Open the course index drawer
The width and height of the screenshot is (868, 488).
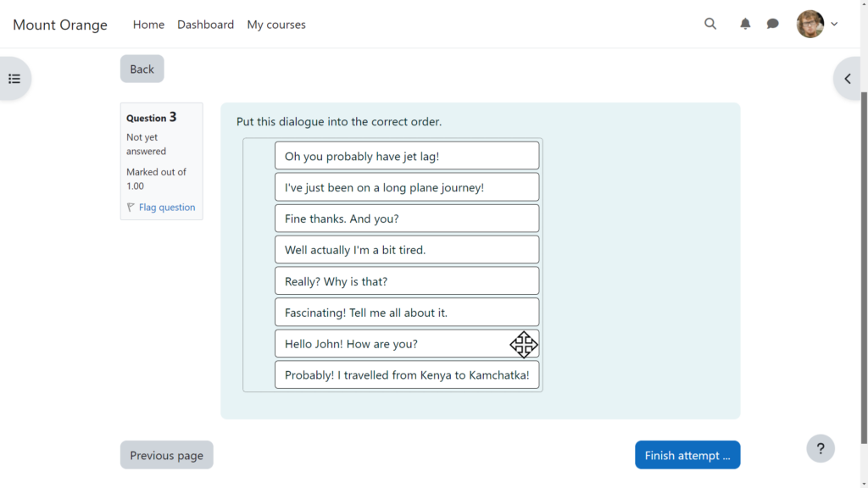(x=14, y=79)
